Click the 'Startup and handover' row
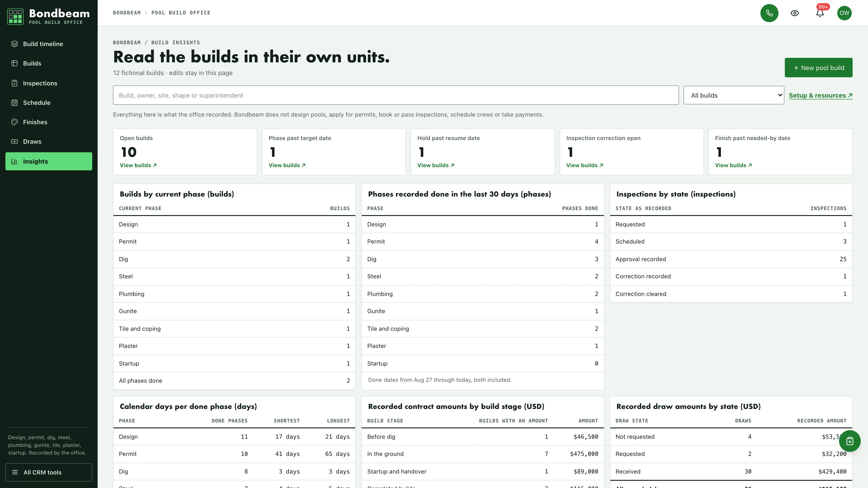 [x=483, y=472]
